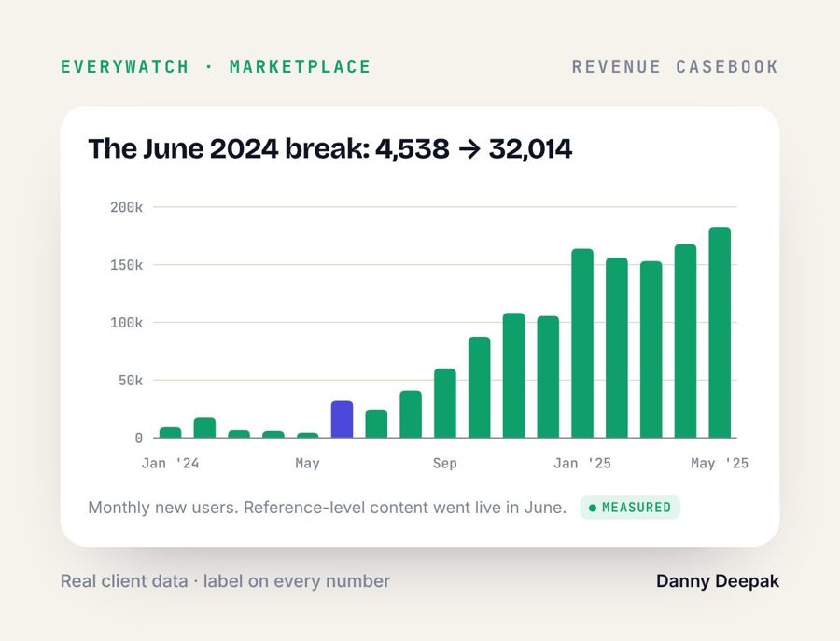
Task: Click the '100k' y-axis label
Action: (x=126, y=323)
